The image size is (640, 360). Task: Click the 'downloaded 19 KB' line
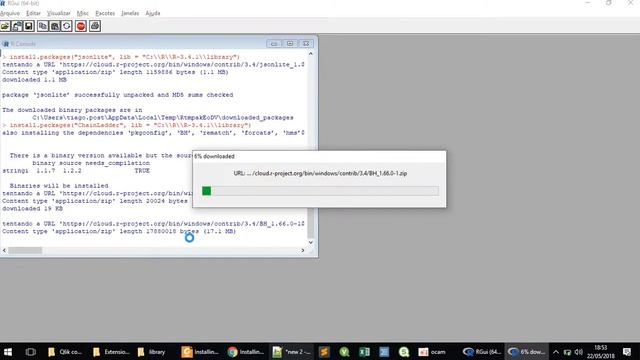(33, 209)
